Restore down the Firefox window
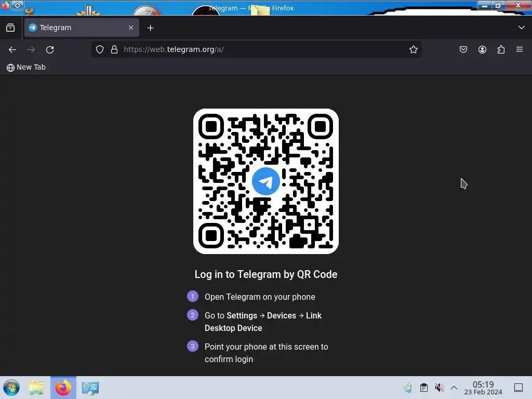The height and width of the screenshot is (399, 532). pos(498,5)
